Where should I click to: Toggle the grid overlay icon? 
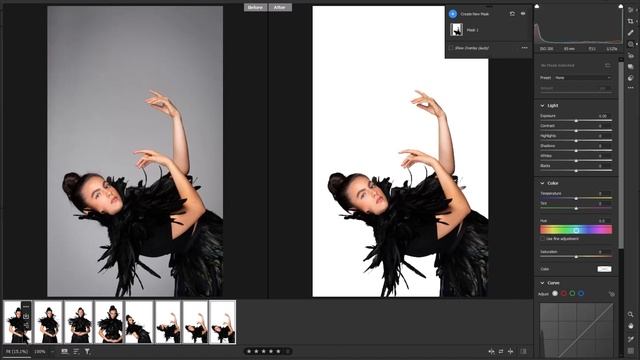[631, 351]
